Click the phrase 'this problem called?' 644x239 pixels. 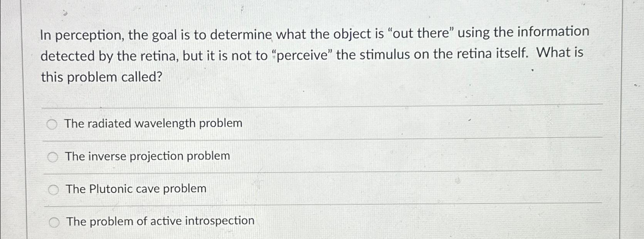click(x=101, y=76)
